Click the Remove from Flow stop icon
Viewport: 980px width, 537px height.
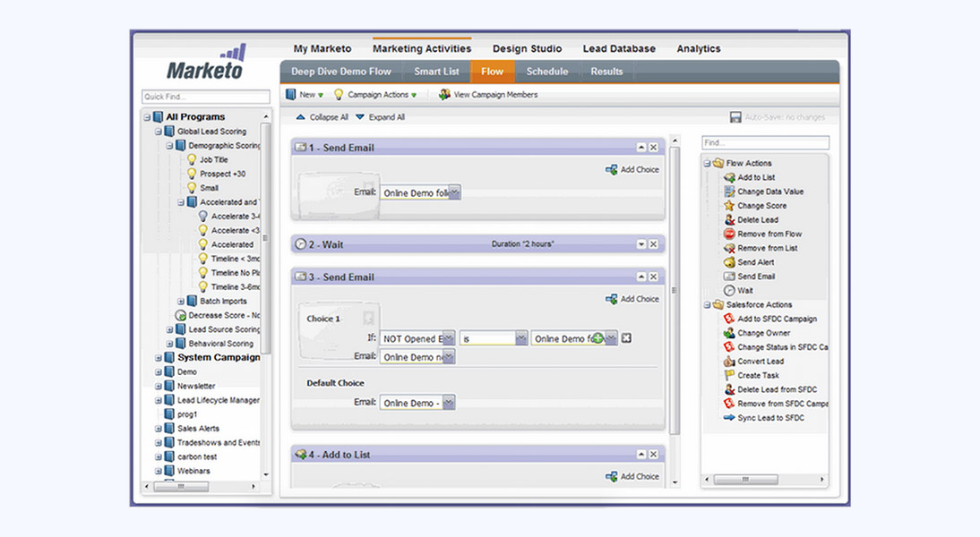click(x=729, y=234)
